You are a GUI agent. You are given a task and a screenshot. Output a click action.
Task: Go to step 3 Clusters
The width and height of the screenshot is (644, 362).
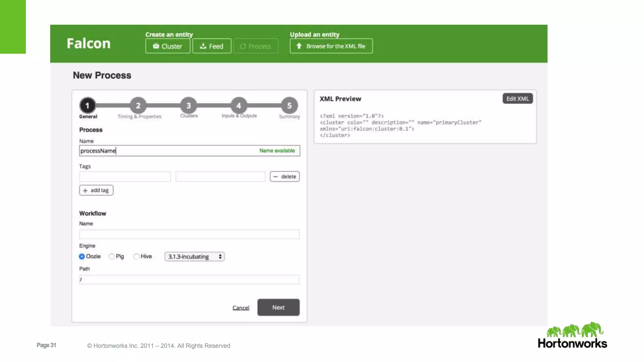point(188,105)
